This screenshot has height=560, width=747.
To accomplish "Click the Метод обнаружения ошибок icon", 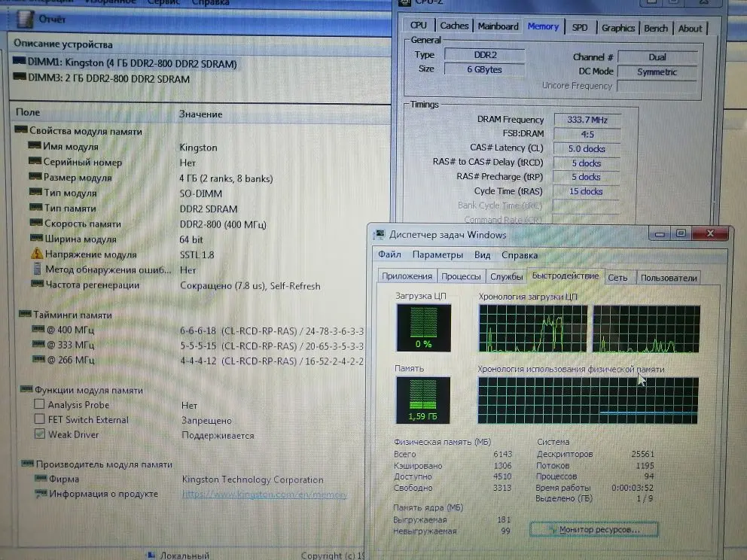I will pos(37,269).
